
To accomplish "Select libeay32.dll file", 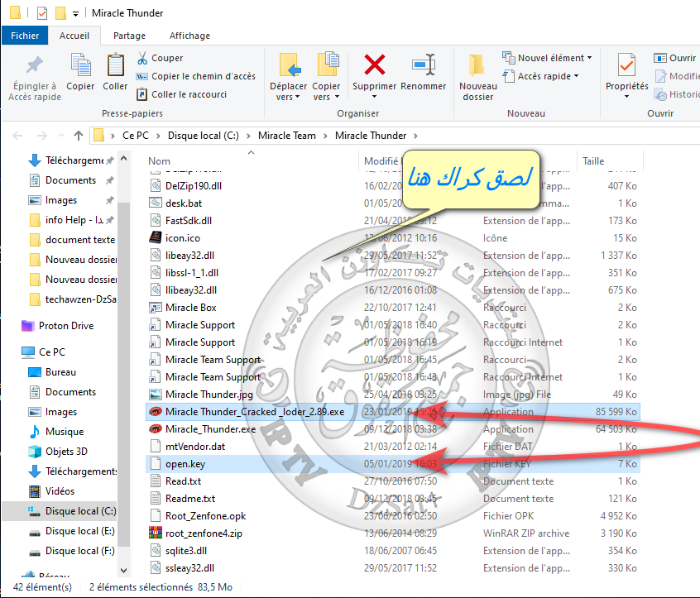I will [x=189, y=256].
